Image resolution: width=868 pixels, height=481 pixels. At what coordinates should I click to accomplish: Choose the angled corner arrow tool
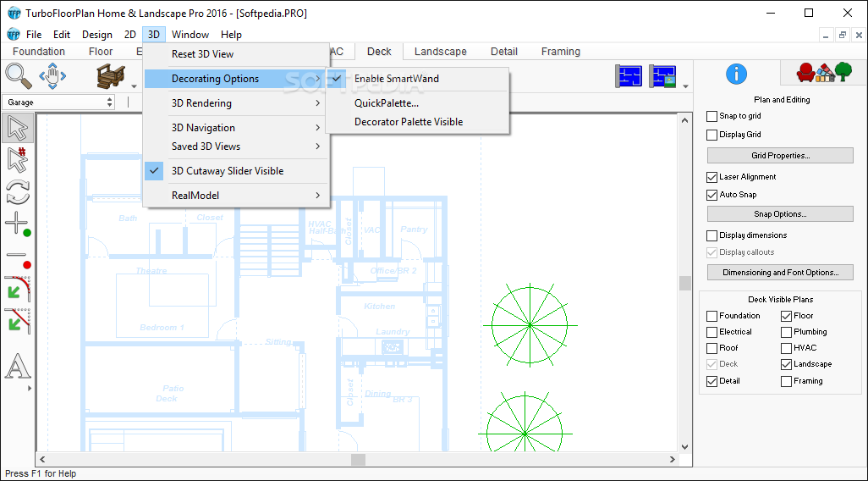coord(18,320)
